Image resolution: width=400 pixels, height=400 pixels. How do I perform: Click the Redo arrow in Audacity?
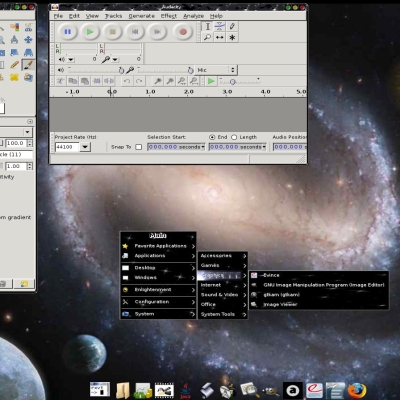139,81
